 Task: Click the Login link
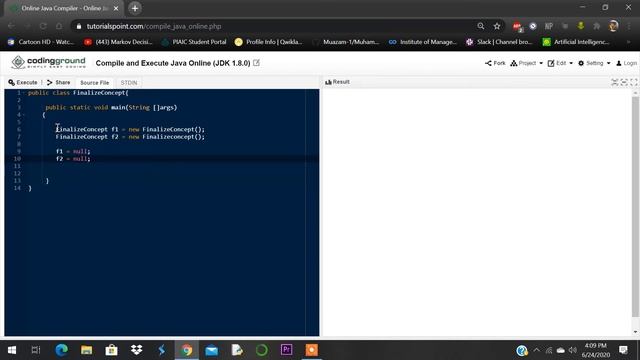[x=627, y=63]
